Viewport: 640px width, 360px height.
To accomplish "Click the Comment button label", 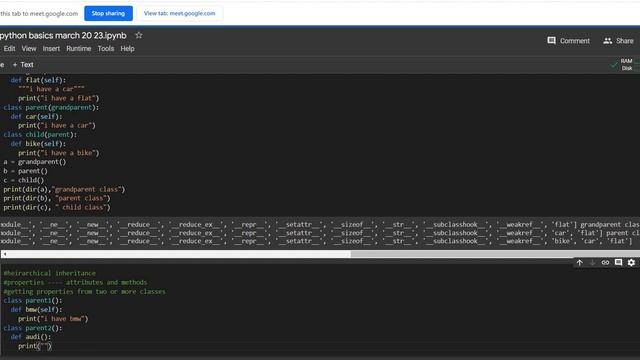I will click(x=575, y=41).
